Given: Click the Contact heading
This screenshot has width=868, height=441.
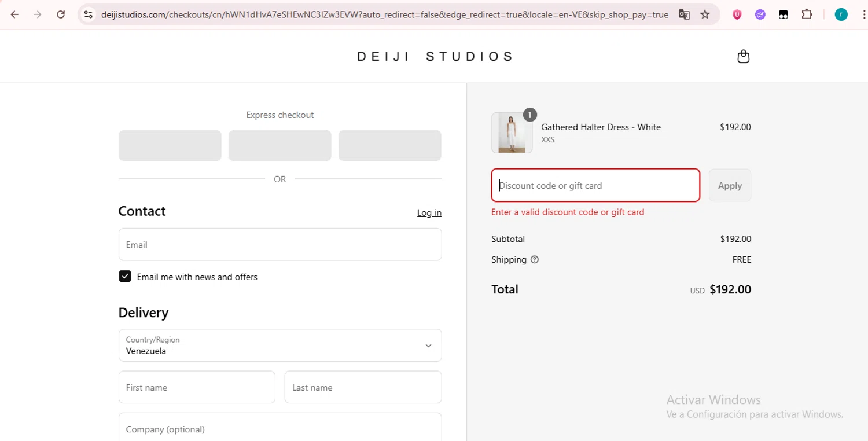Looking at the screenshot, I should [x=142, y=211].
